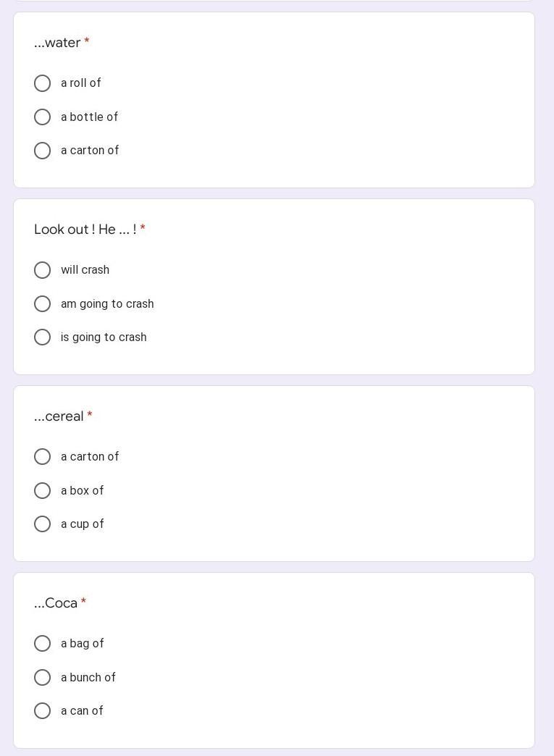Pick 'a can of' for Coca
This screenshot has width=554, height=756.
[43, 711]
